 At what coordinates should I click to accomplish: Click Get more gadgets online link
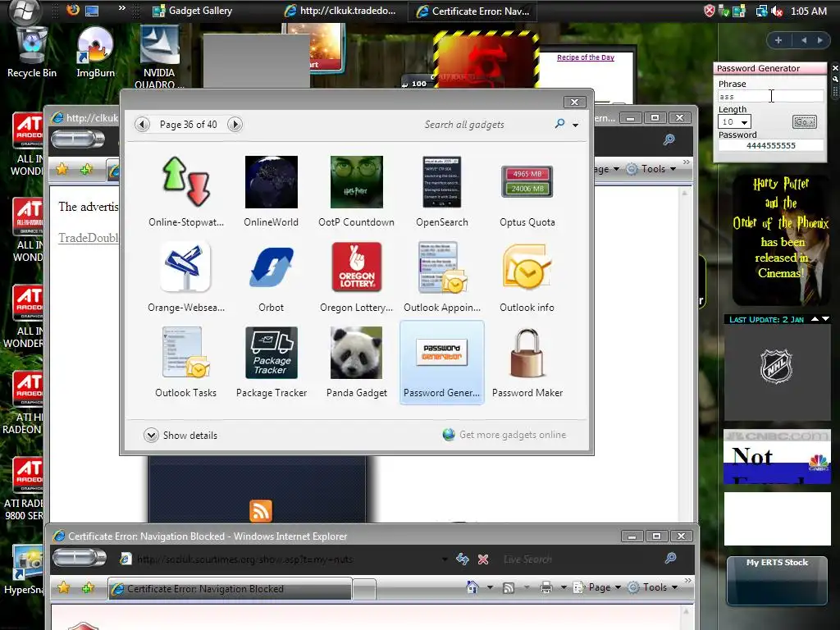click(504, 435)
